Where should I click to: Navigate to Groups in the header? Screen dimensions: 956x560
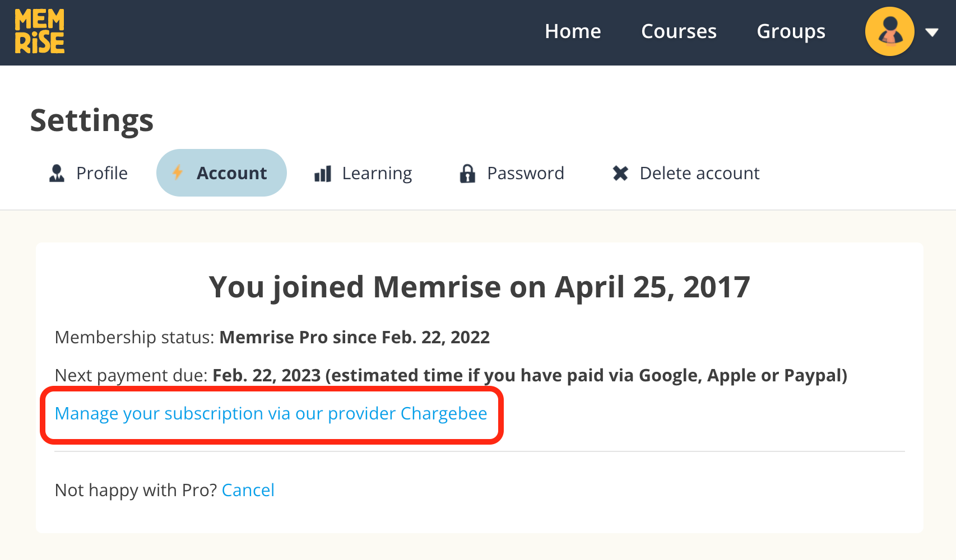point(791,31)
